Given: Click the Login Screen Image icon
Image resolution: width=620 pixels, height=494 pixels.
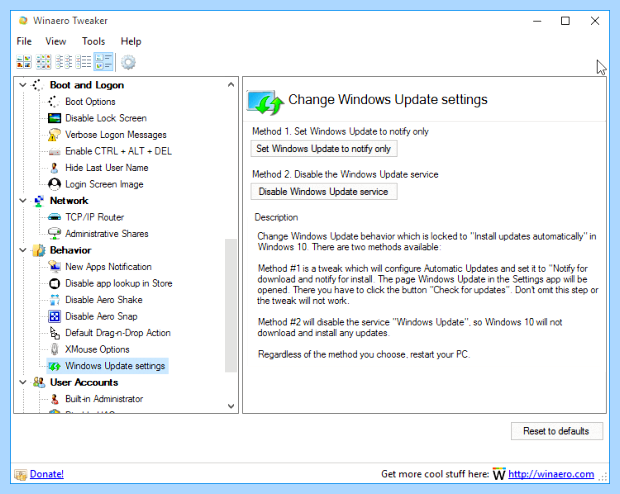Looking at the screenshot, I should (54, 184).
